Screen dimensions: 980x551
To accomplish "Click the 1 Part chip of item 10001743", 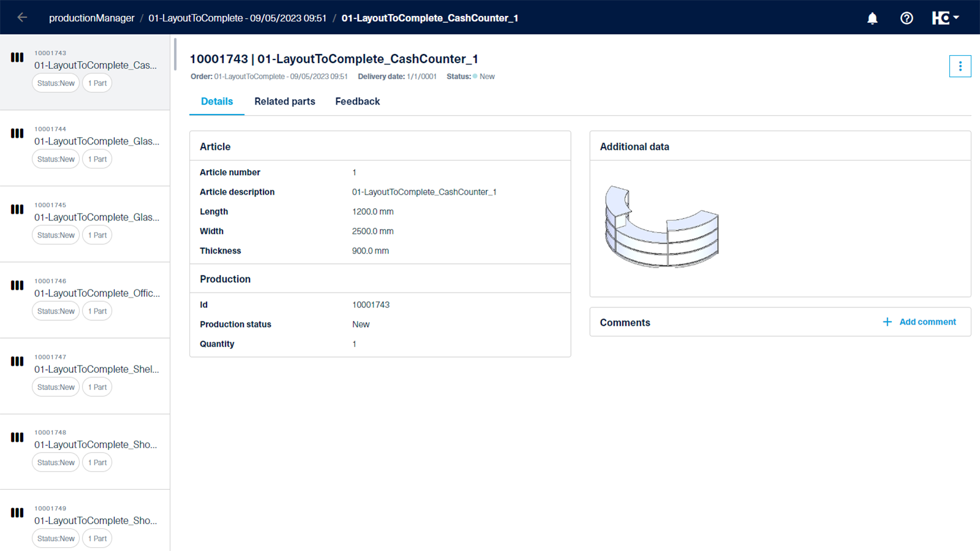I will (x=97, y=83).
